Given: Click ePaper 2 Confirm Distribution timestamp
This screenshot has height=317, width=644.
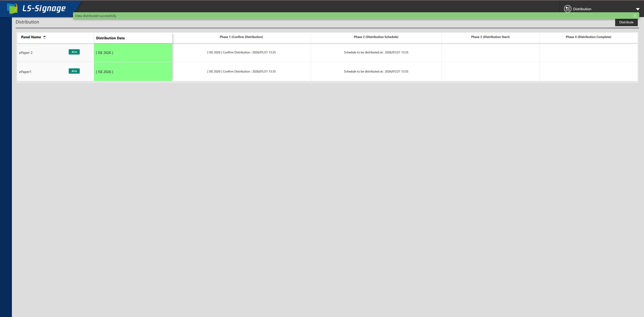Looking at the screenshot, I should point(241,52).
